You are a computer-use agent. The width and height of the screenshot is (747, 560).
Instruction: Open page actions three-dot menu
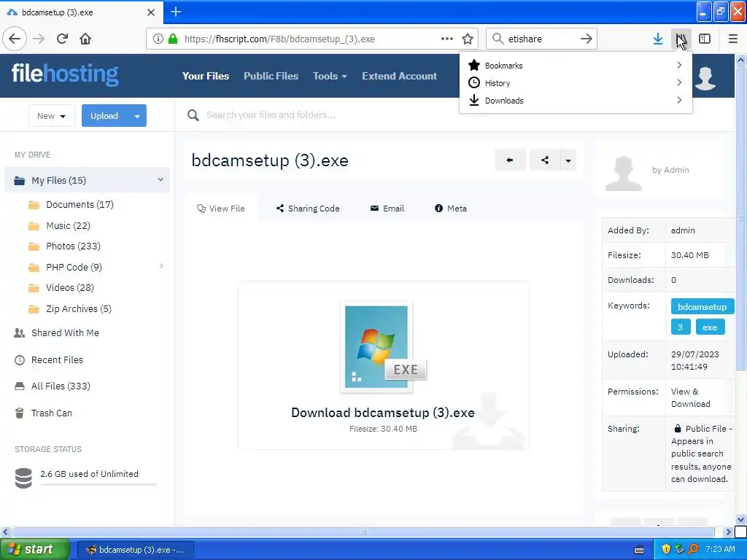[x=447, y=39]
